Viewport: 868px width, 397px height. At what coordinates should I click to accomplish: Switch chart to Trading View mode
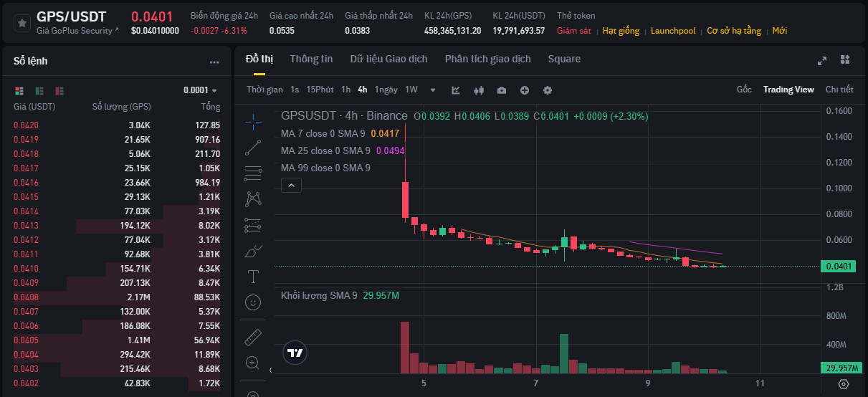pyautogui.click(x=788, y=90)
